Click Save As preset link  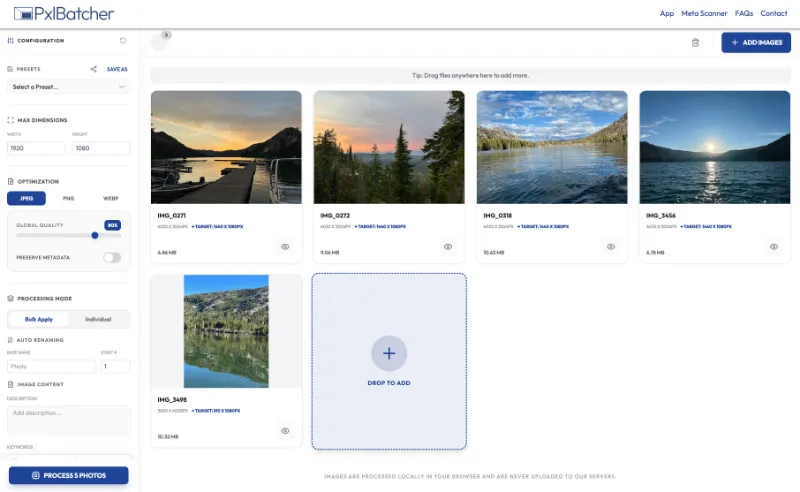tap(117, 69)
